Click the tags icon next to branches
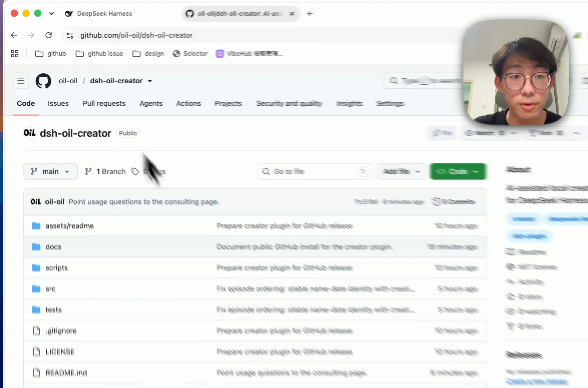This screenshot has width=588, height=388. tap(135, 172)
